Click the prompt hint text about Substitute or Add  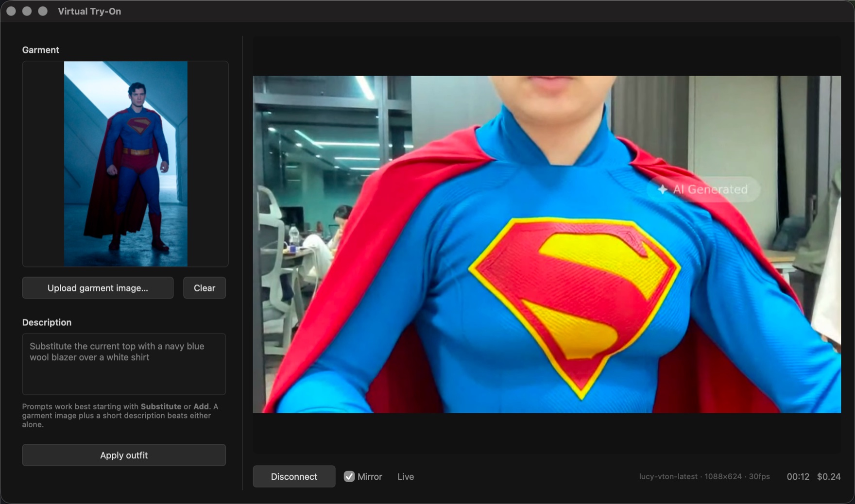[120, 416]
